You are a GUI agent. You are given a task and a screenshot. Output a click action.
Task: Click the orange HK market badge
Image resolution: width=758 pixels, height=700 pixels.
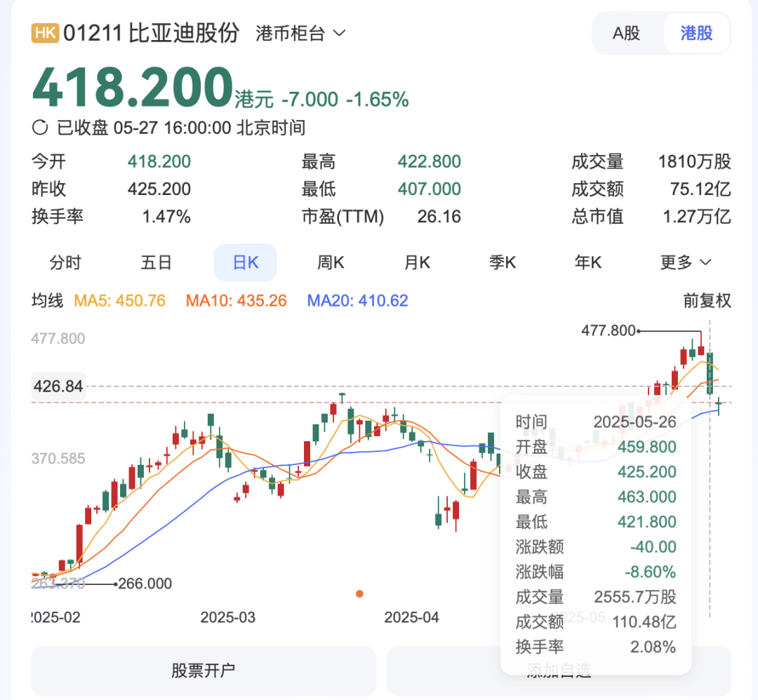[45, 34]
